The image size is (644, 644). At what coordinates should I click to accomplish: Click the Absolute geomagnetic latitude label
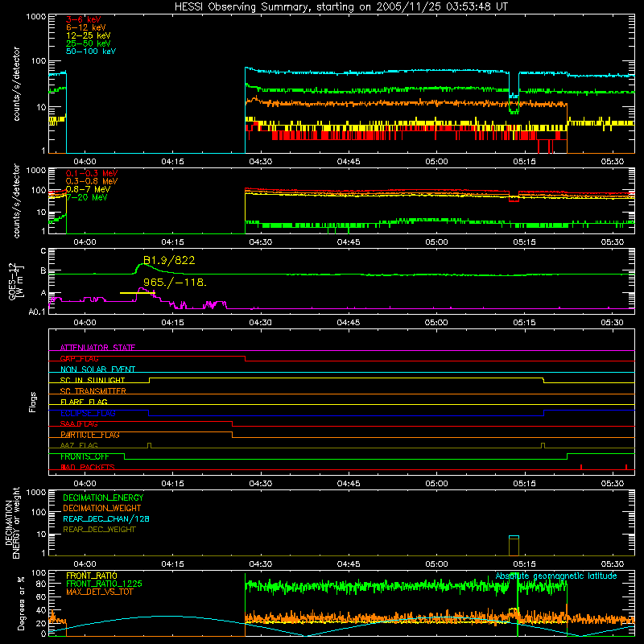click(x=556, y=576)
